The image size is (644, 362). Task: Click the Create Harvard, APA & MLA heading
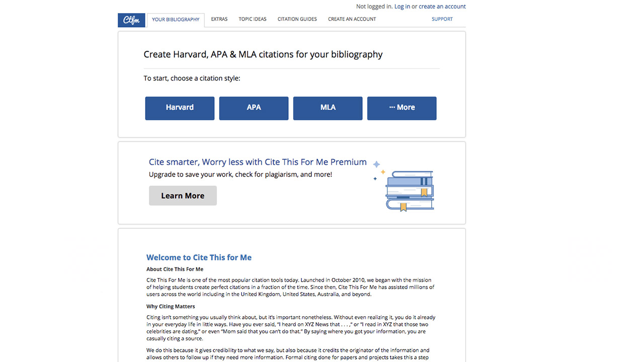[263, 54]
